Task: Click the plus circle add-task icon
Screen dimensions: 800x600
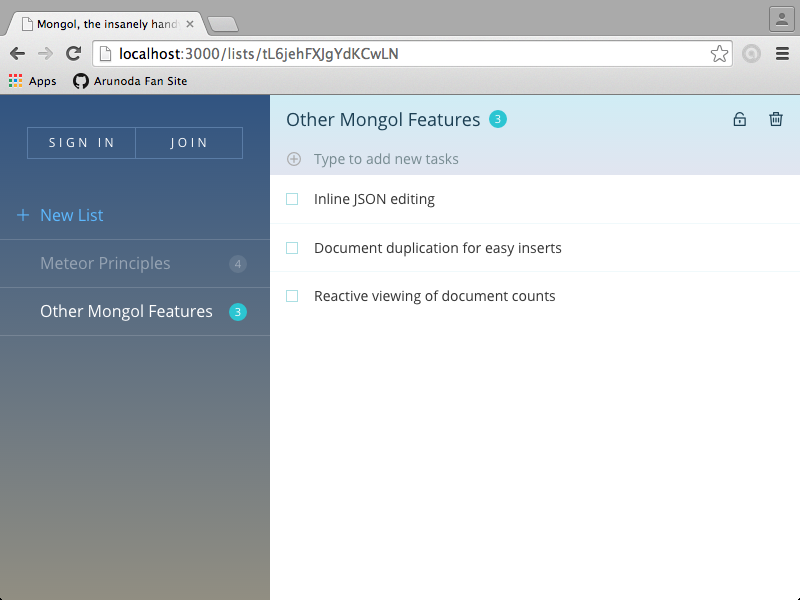Action: 294,159
